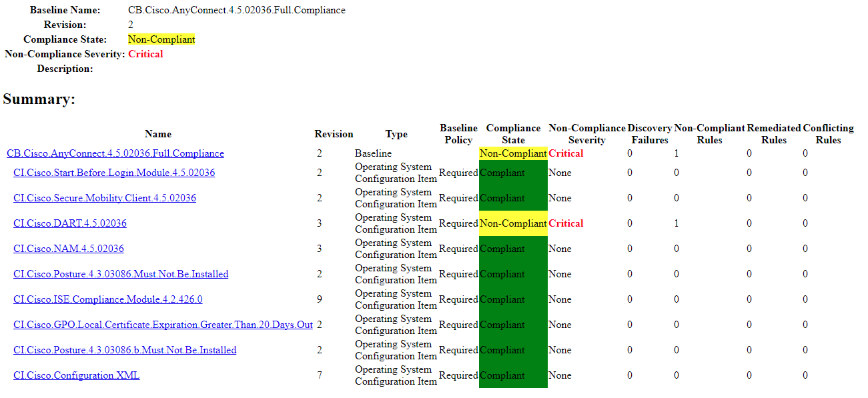Select revision "9" in the ISE.Compliance.Module row
Viewport: 868px width, 398px height.
click(x=320, y=299)
